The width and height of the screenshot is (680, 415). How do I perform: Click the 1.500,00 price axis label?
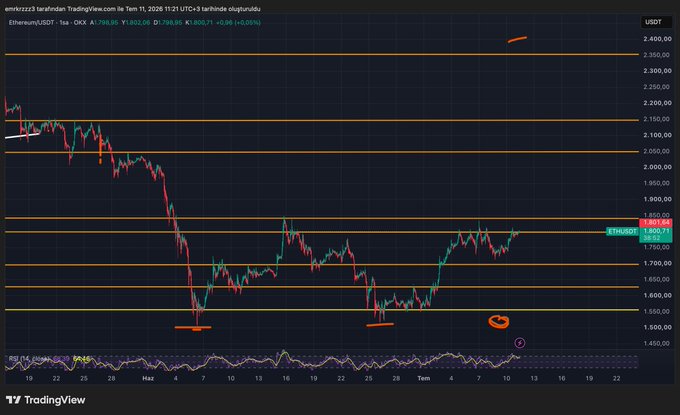pos(657,327)
